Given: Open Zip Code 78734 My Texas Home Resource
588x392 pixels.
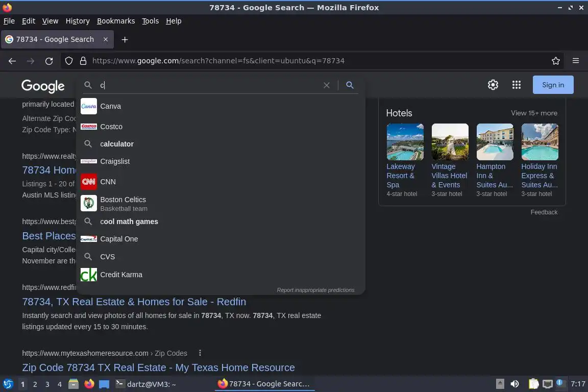Looking at the screenshot, I should [x=158, y=367].
